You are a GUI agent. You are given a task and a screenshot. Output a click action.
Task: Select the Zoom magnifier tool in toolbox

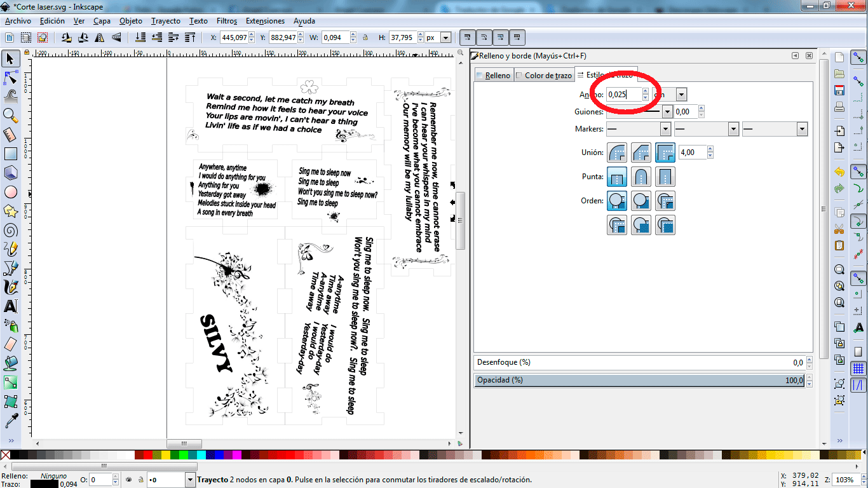(x=10, y=115)
